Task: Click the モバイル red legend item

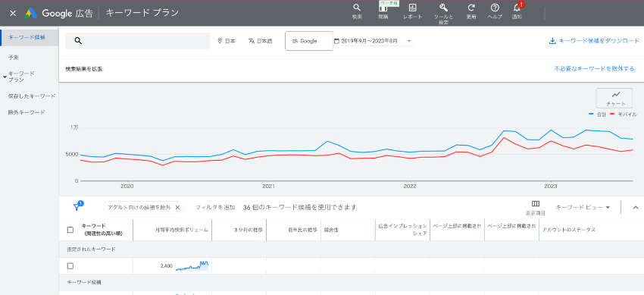Action: point(623,115)
